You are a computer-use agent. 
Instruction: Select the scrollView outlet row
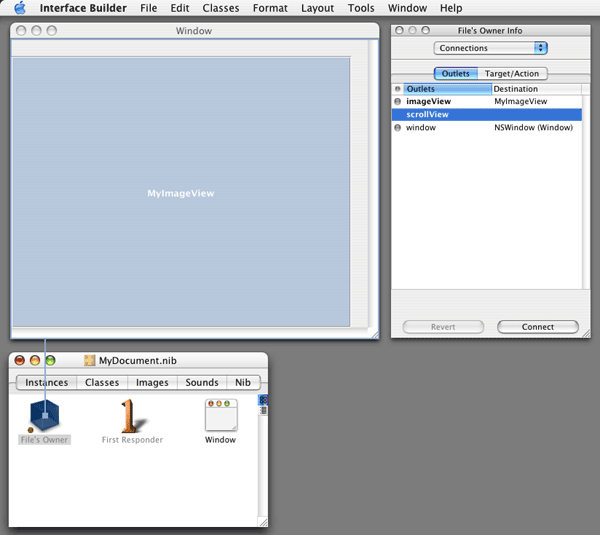tap(487, 115)
